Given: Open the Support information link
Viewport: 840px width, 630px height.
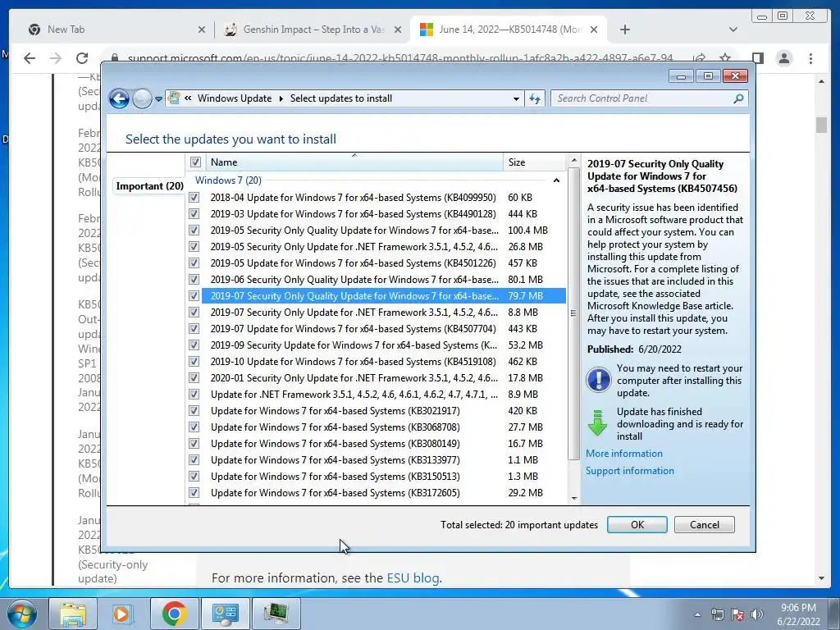Looking at the screenshot, I should pyautogui.click(x=629, y=470).
